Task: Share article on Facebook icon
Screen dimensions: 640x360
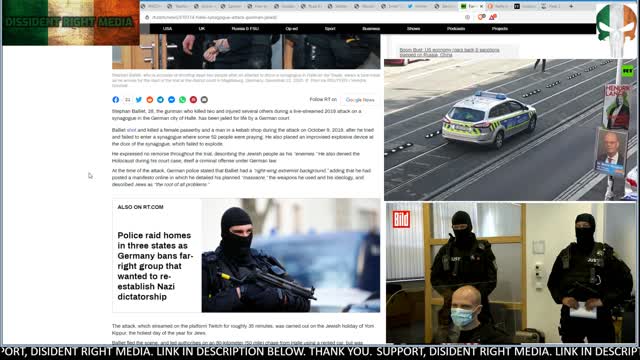Action: (116, 100)
